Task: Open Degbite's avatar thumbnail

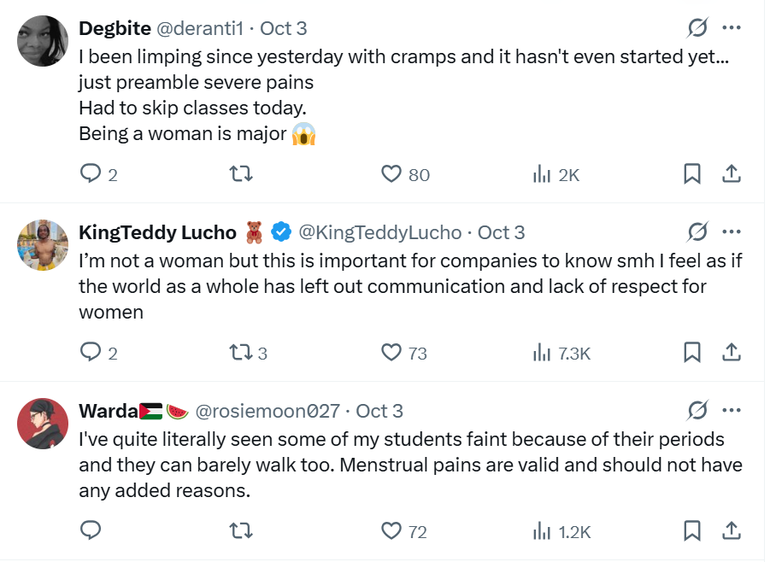Action: [x=43, y=41]
